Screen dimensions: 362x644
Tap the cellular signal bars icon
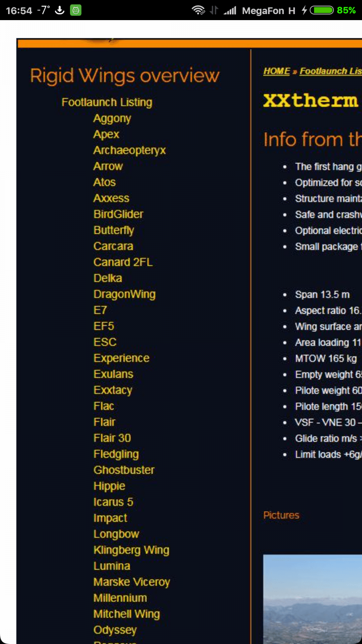[x=230, y=10]
